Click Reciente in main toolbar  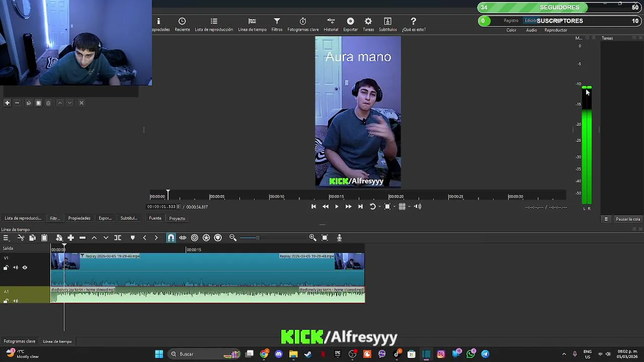pyautogui.click(x=182, y=25)
